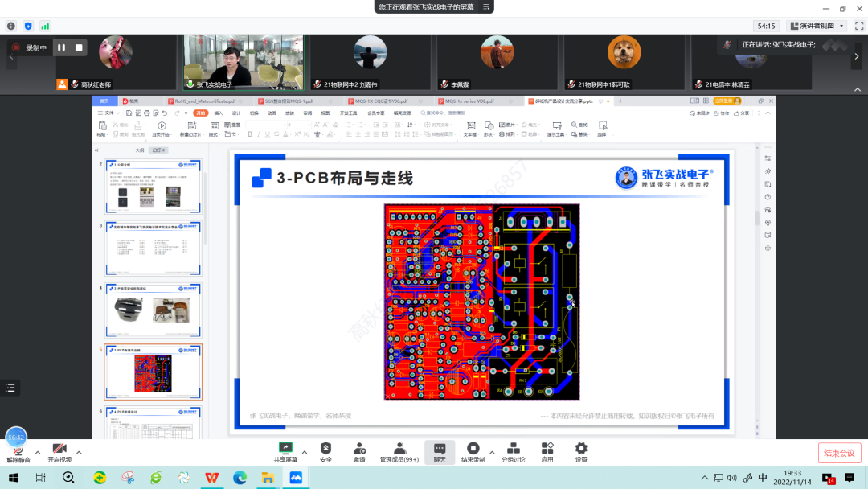Open 分组讨论 breakout rooms
868x489 pixels.
click(x=513, y=449)
